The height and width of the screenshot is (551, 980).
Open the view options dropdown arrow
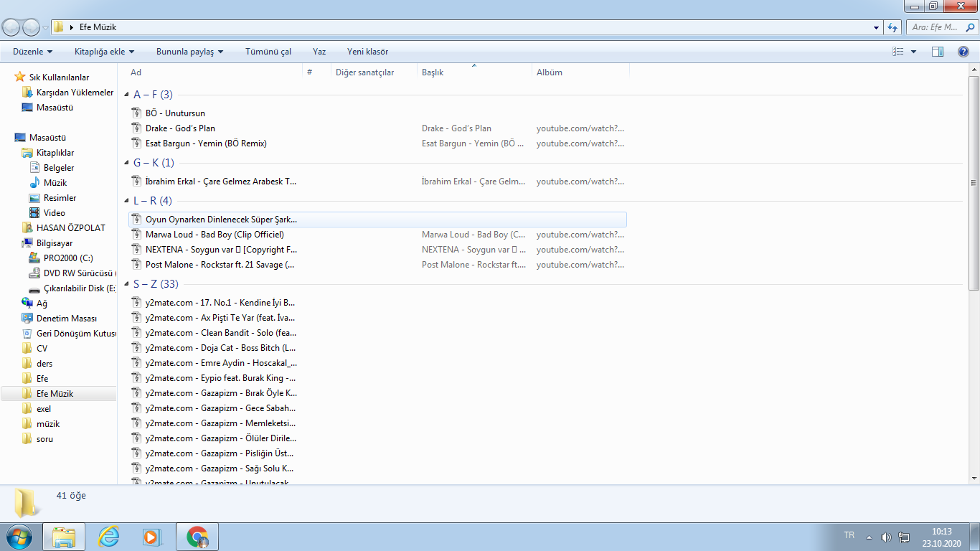[913, 52]
